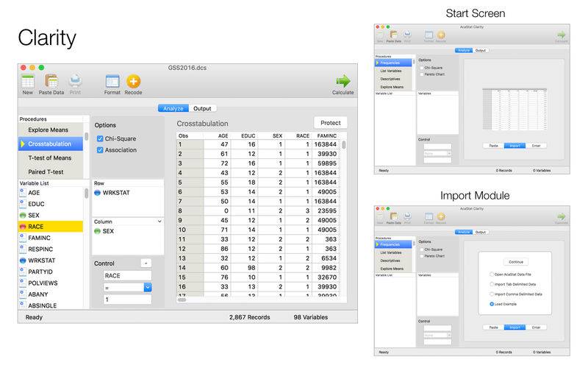Click the PARTYID variable icon
The width and height of the screenshot is (588, 368).
click(23, 272)
